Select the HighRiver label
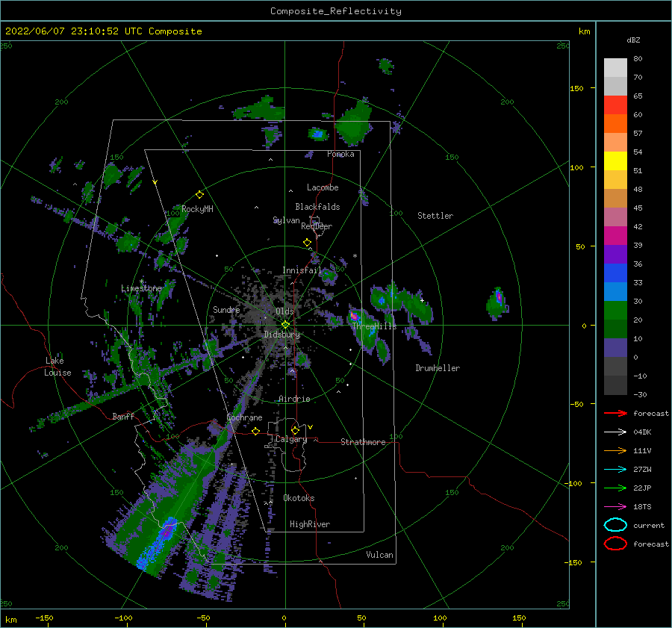 pos(310,524)
